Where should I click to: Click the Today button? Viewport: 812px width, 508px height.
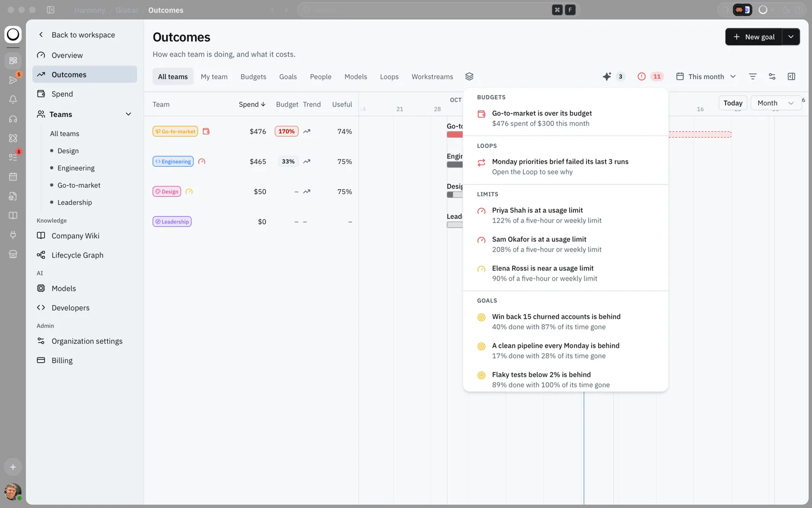click(733, 103)
